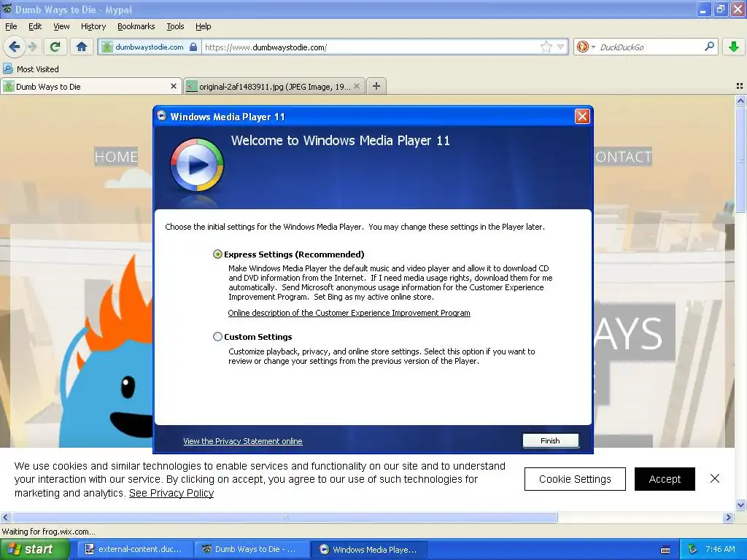
Task: Switch to Windows Media Player taskbar item
Action: tap(369, 549)
